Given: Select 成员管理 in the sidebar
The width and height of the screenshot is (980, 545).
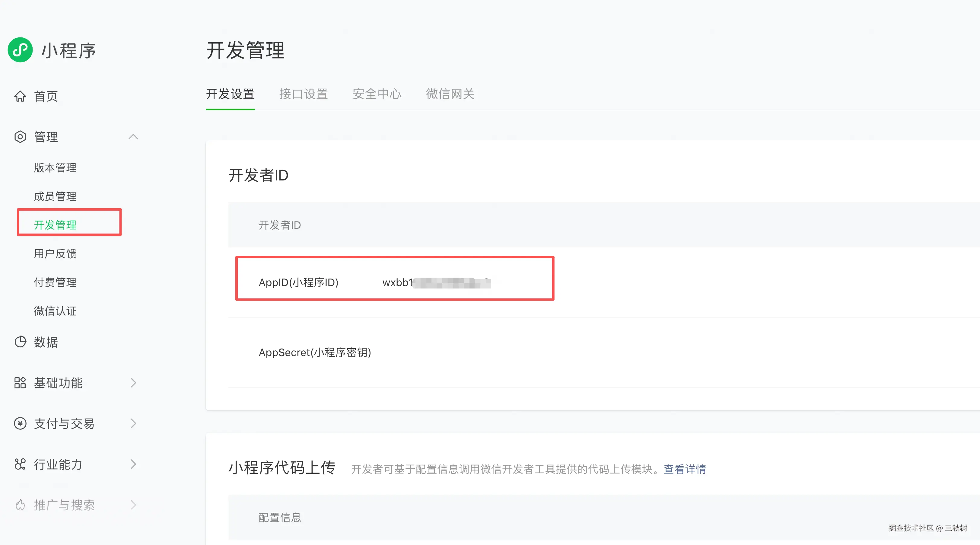Looking at the screenshot, I should tap(55, 196).
